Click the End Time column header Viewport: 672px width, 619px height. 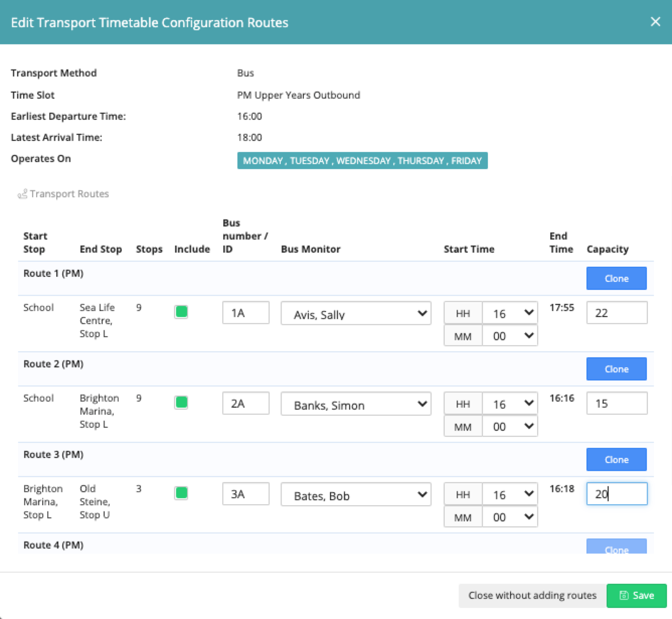(561, 243)
